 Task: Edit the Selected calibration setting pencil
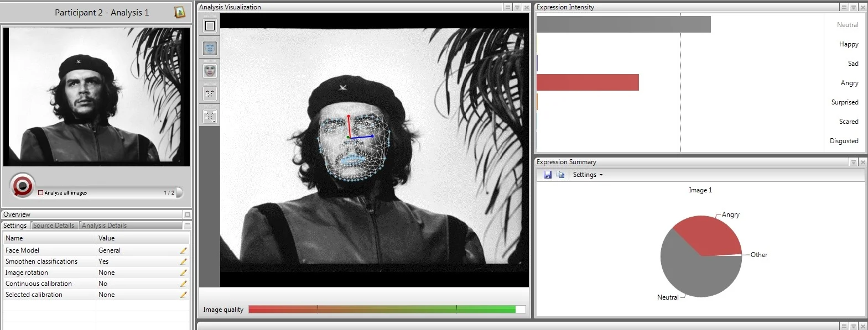click(x=183, y=295)
